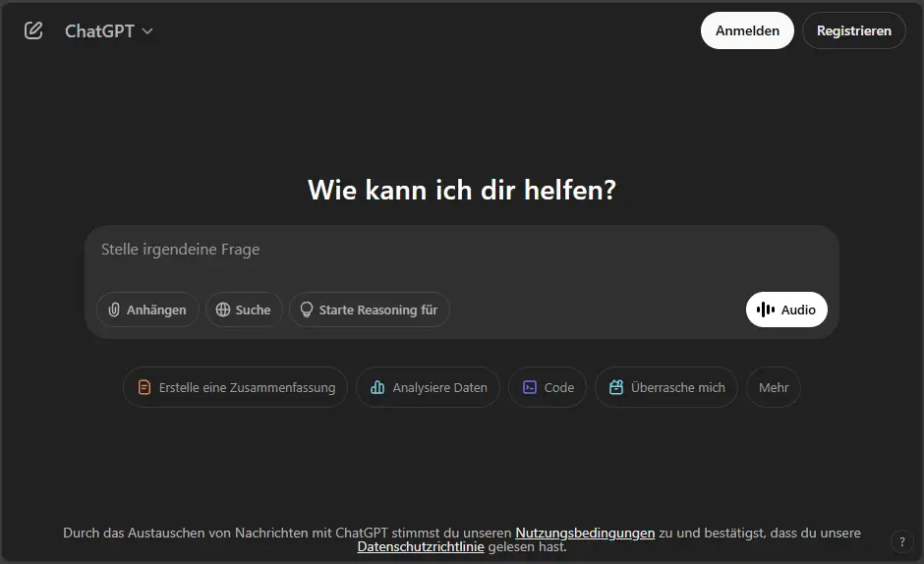This screenshot has height=564, width=924.
Task: Click the Registrieren button
Action: click(x=854, y=30)
